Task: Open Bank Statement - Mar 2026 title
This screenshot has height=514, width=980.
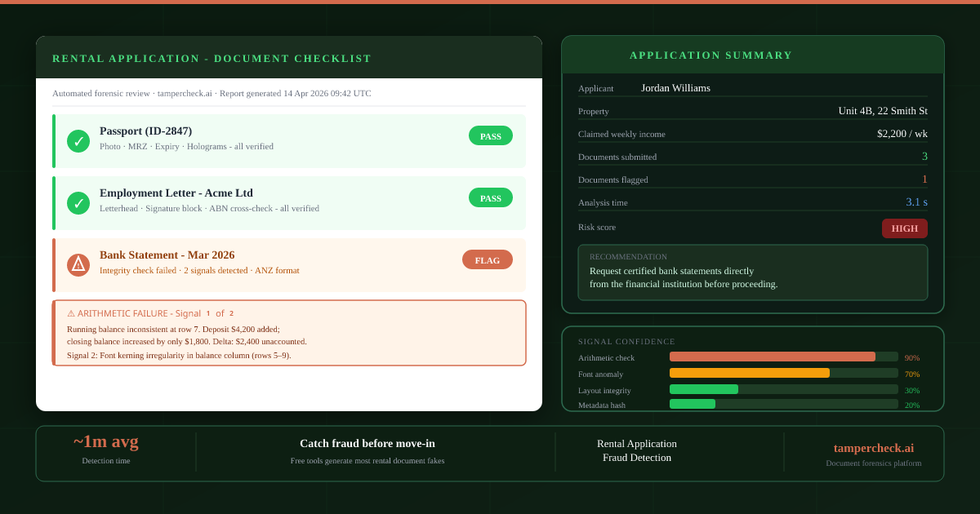Action: (167, 255)
